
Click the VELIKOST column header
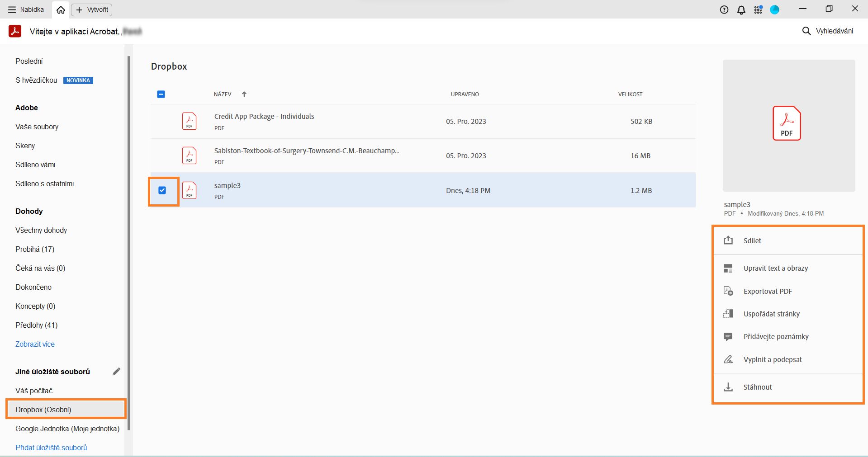coord(630,94)
